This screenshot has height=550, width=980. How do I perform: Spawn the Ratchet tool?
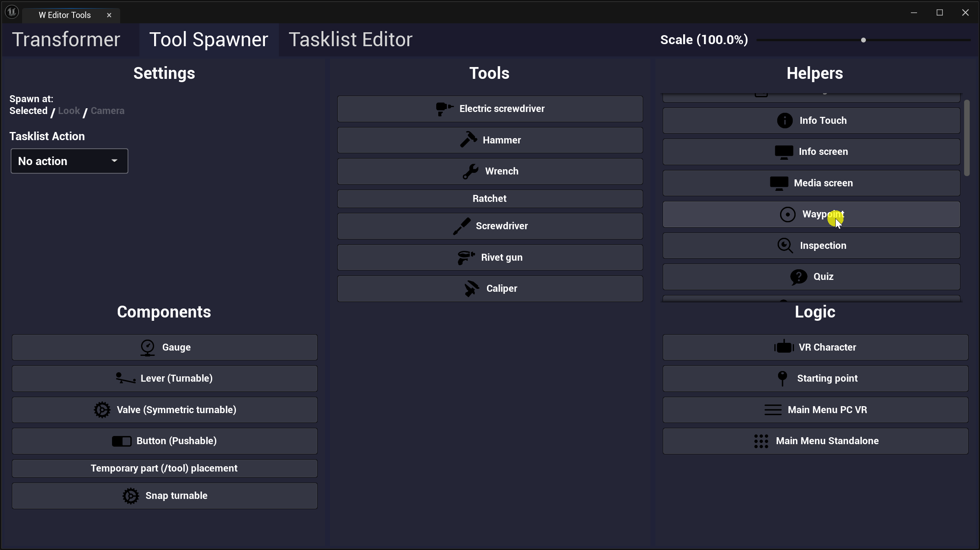click(489, 199)
